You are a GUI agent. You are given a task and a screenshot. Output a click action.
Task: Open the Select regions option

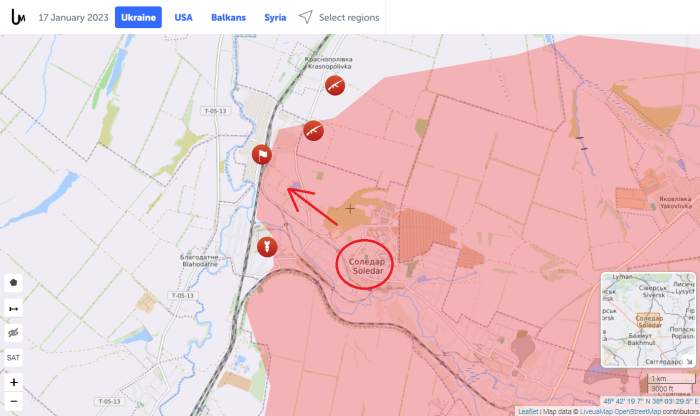[349, 17]
